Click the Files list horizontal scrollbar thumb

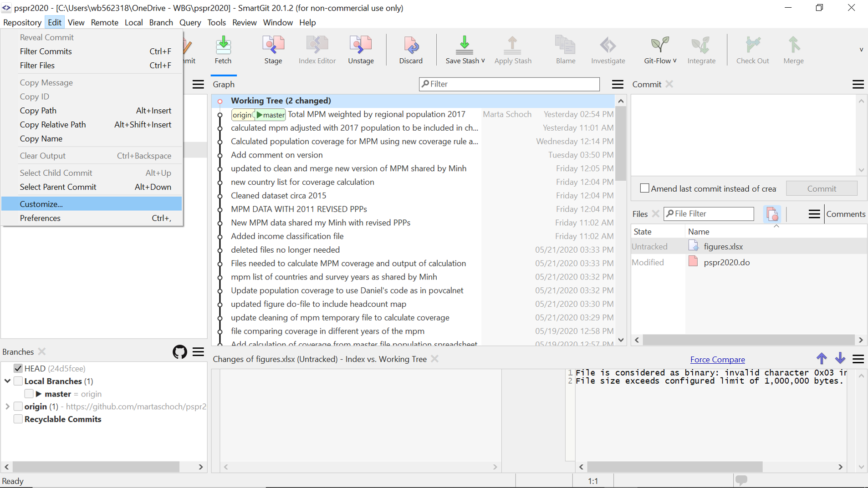pyautogui.click(x=749, y=340)
